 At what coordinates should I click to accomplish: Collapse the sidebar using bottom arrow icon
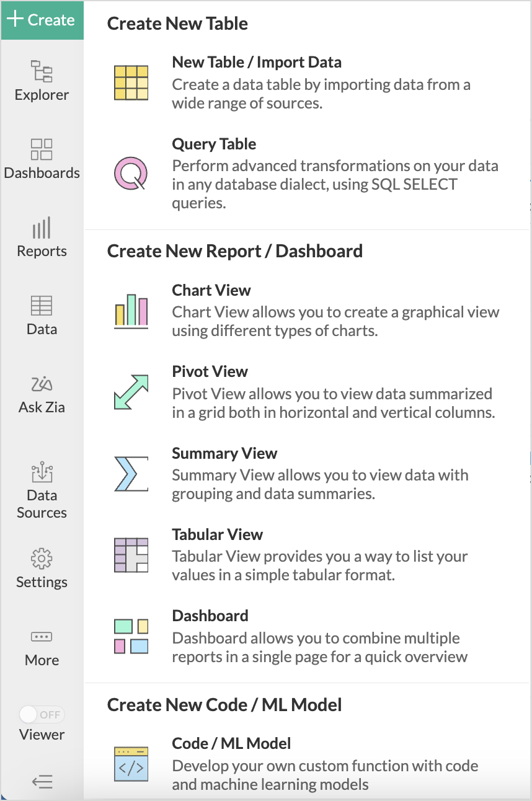[x=42, y=782]
